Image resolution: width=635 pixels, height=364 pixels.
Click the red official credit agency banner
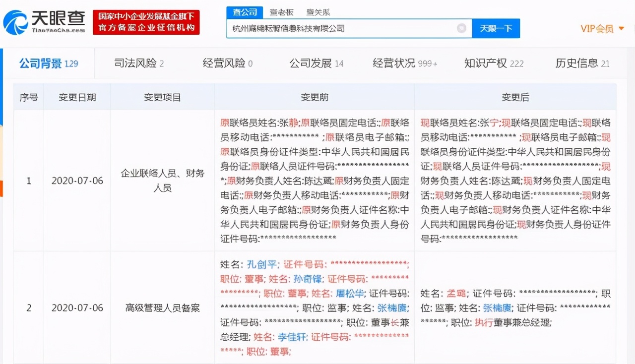146,22
